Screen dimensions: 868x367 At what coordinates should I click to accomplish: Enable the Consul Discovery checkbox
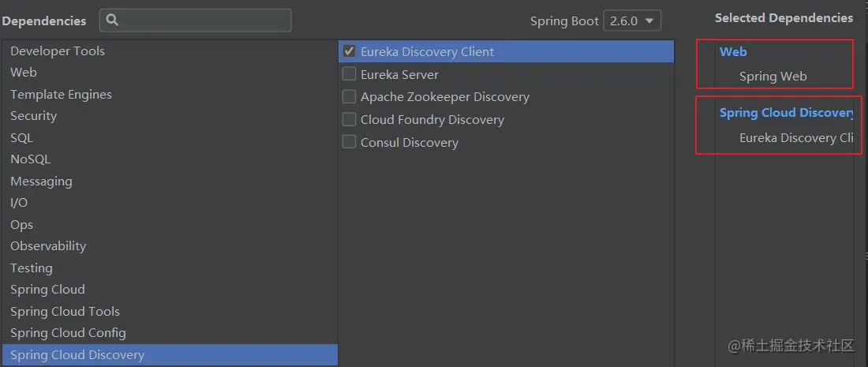point(349,143)
